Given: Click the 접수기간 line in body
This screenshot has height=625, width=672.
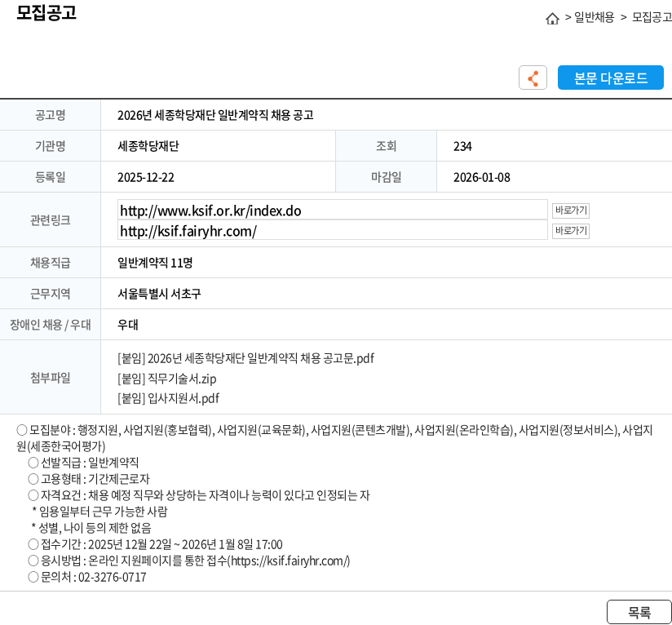Looking at the screenshot, I should point(155,544).
